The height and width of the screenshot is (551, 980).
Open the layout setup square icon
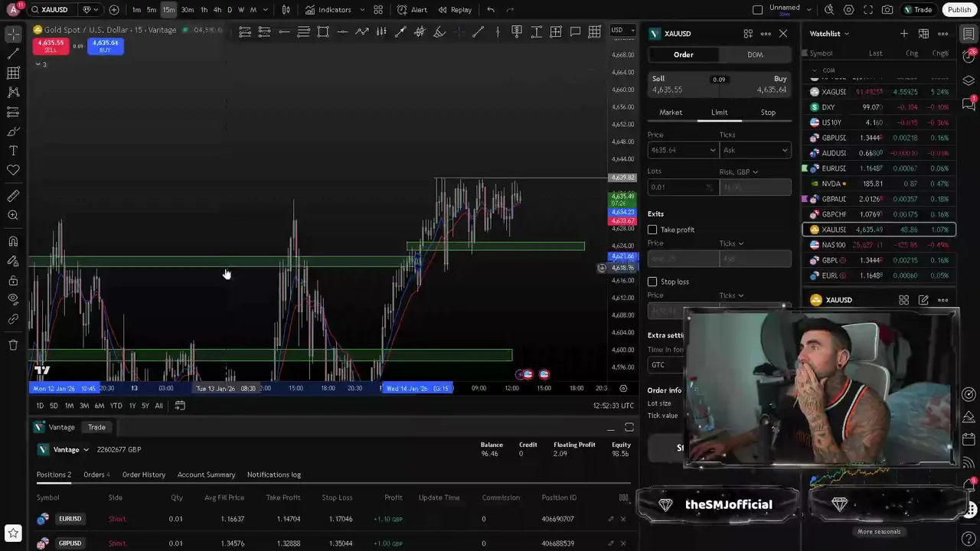(757, 10)
